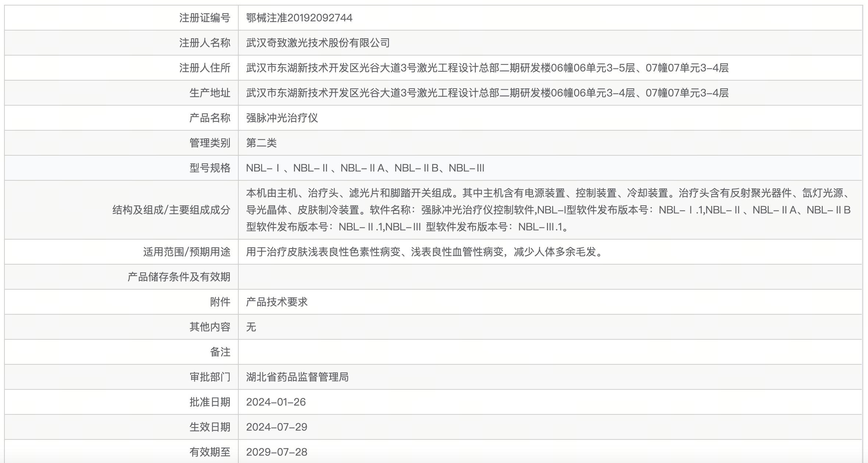Click the 生产地址 label

tap(210, 93)
